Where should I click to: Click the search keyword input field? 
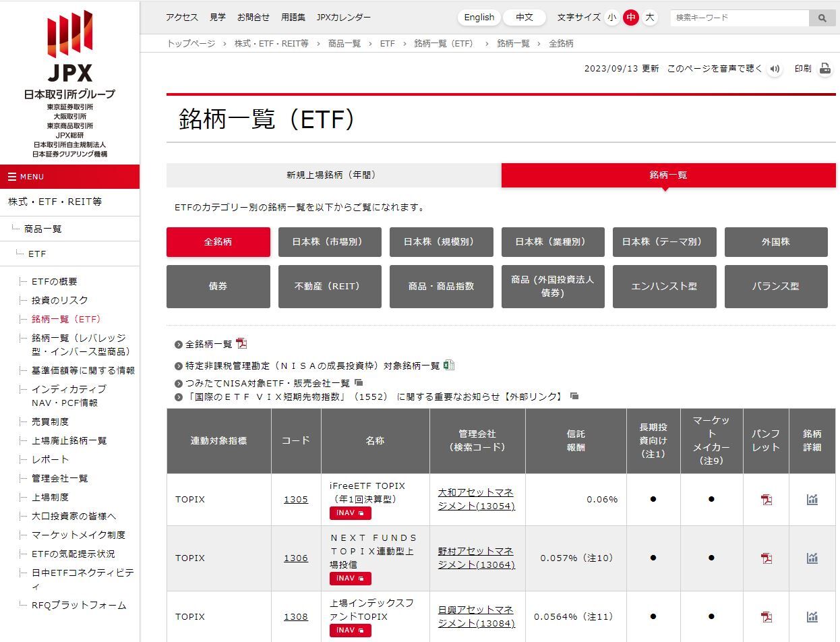coord(740,18)
